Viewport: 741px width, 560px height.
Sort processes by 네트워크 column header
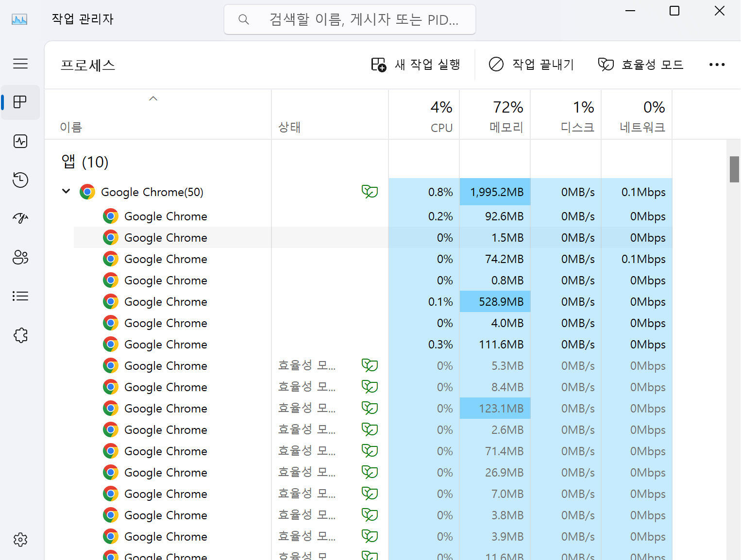637,115
